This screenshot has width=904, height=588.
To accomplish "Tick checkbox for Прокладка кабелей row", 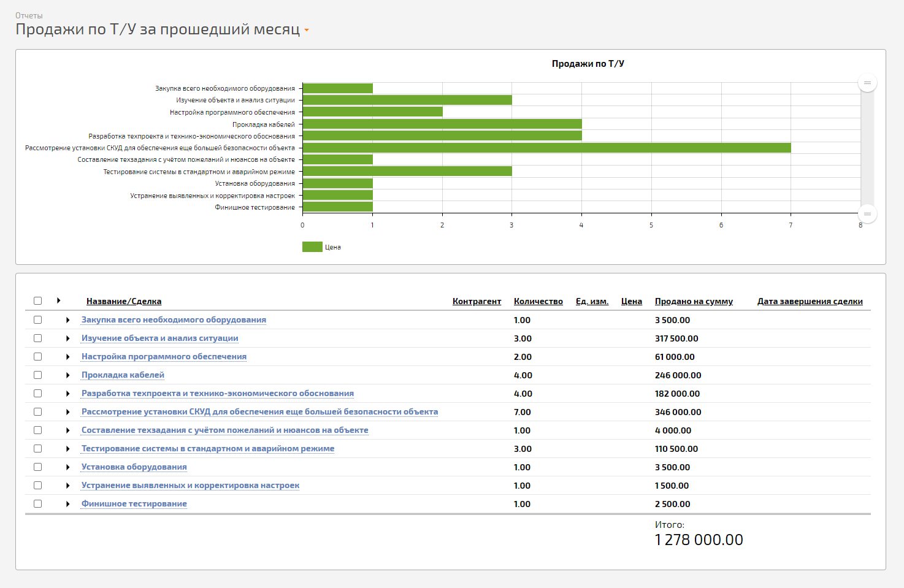I will pyautogui.click(x=37, y=375).
